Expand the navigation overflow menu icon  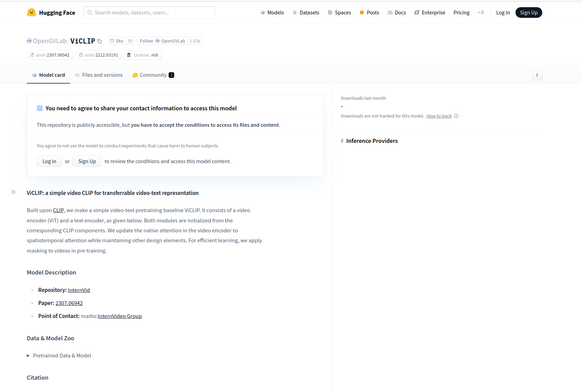click(481, 13)
